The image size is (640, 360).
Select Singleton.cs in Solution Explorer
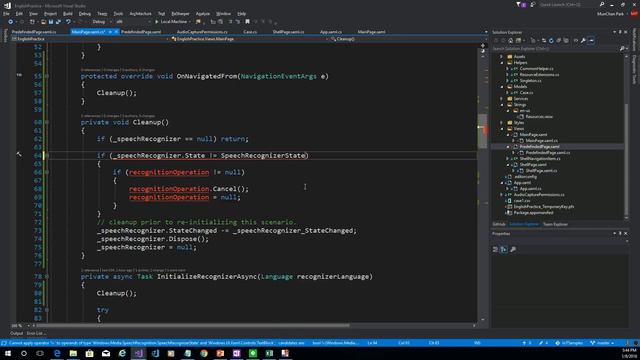(530, 81)
